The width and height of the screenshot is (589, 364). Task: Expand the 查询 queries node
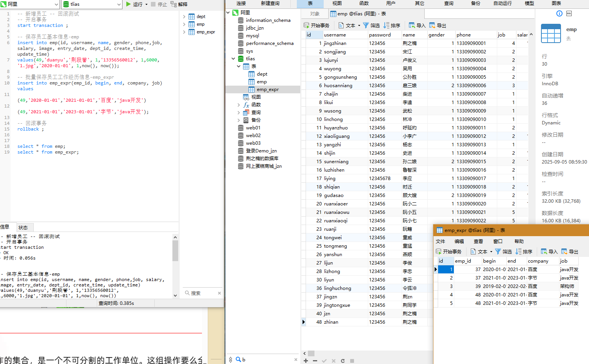click(239, 113)
